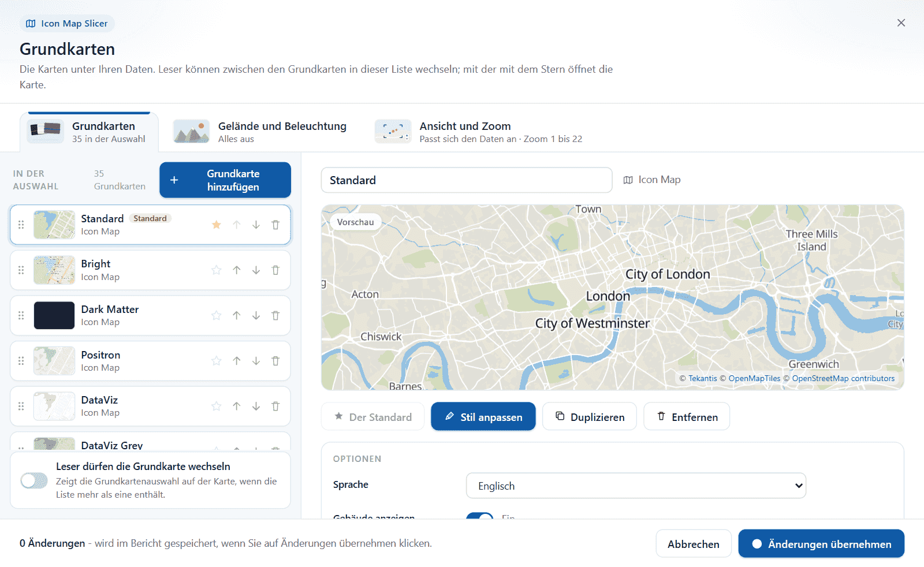This screenshot has width=924, height=567.
Task: Open the OpenMapTiles attribution link
Action: click(x=754, y=379)
